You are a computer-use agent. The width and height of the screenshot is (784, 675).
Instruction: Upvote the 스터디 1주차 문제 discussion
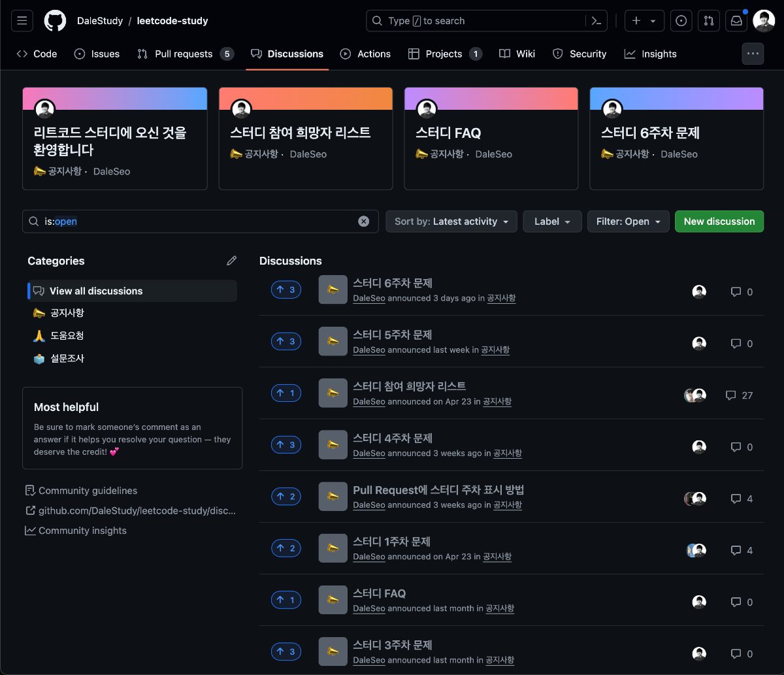286,548
